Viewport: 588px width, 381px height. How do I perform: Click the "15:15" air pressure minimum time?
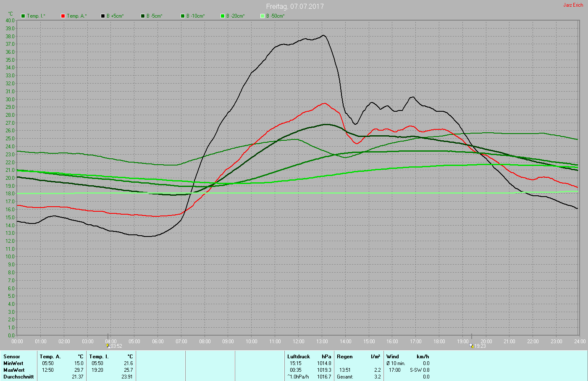(296, 363)
